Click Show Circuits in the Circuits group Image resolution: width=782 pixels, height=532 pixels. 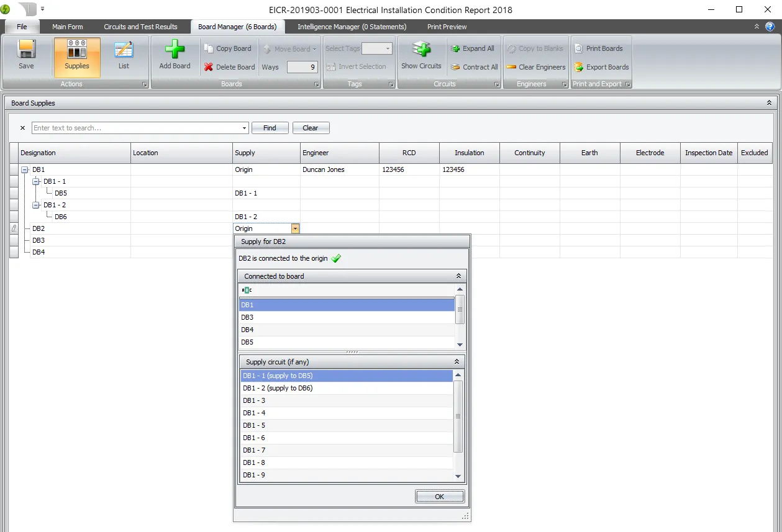pyautogui.click(x=422, y=56)
